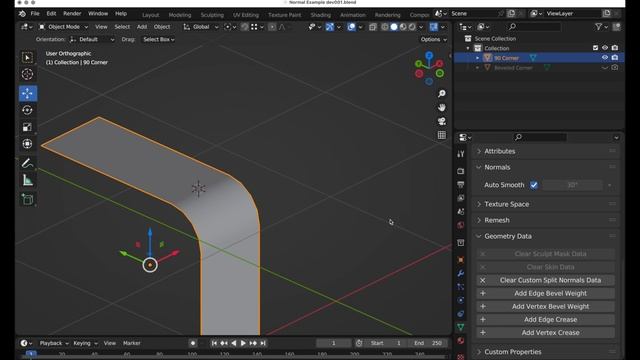The height and width of the screenshot is (360, 640).
Task: Toggle Collection render camera icon
Action: [615, 48]
